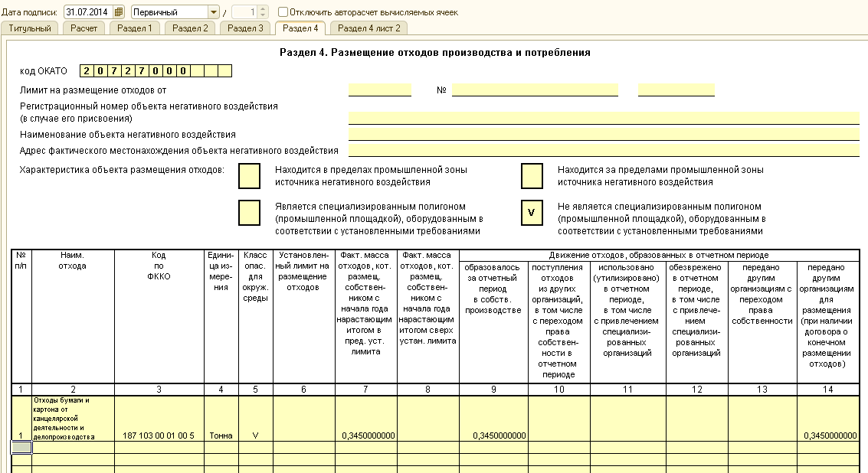This screenshot has width=868, height=473.
Task: Click the 'Лимит на размещение отходов от' date field
Action: 379,90
